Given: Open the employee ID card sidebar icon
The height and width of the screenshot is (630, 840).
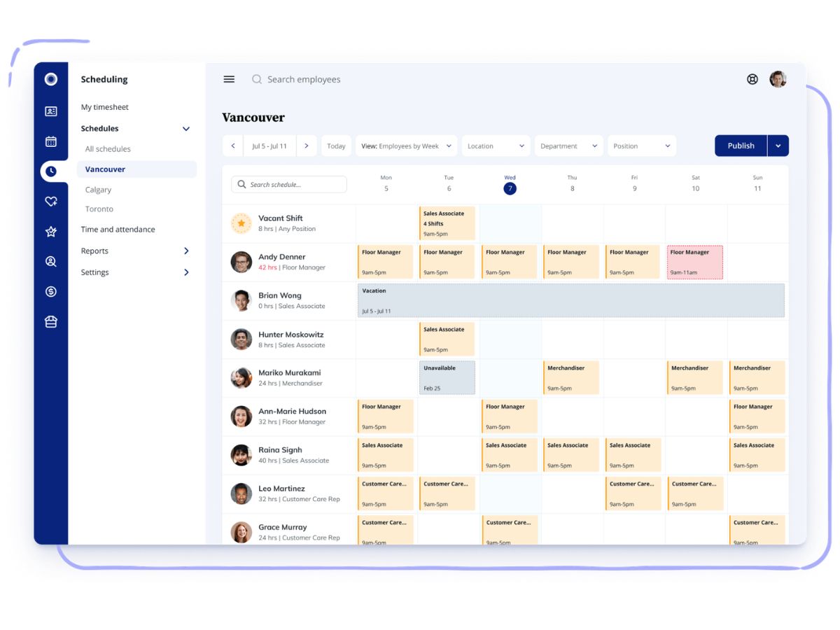Looking at the screenshot, I should pyautogui.click(x=51, y=111).
